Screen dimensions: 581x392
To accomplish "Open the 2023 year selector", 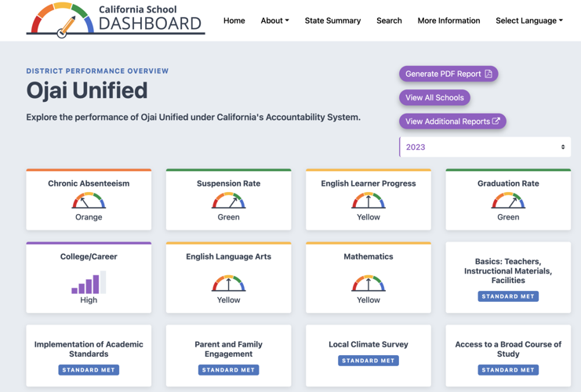I will point(485,147).
